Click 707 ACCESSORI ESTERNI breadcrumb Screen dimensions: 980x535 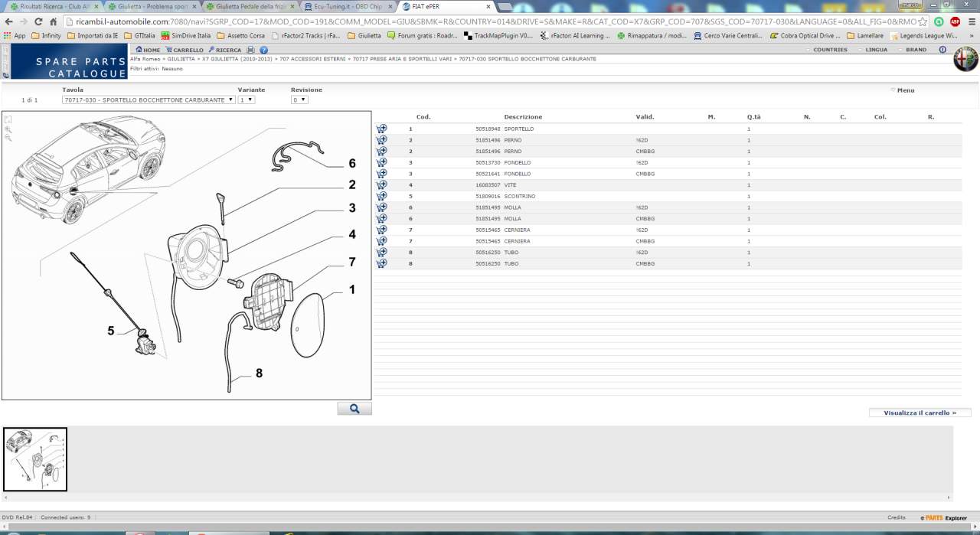(313, 59)
